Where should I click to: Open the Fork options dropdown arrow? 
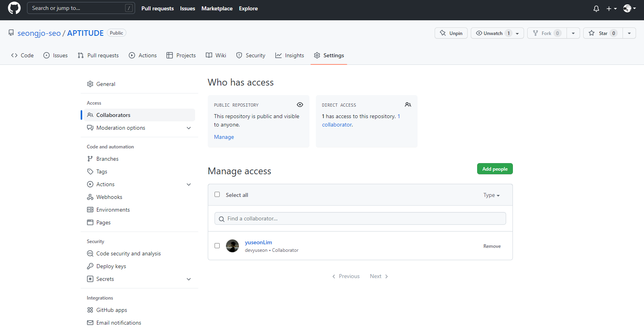tap(573, 33)
